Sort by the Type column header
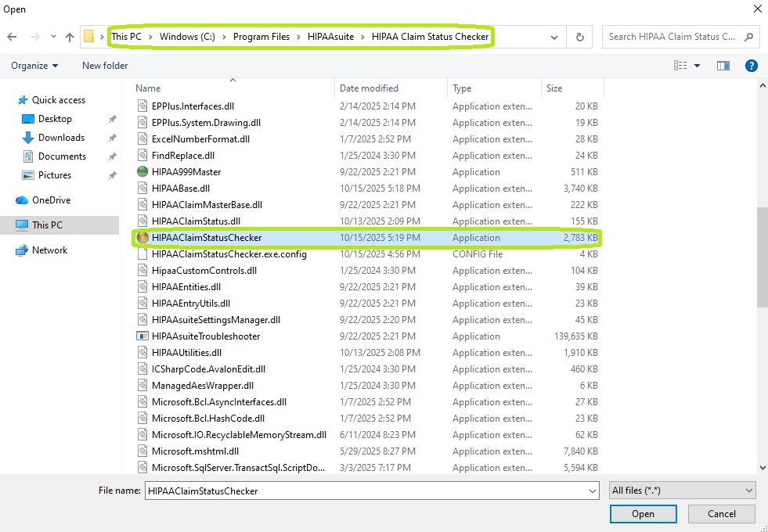 tap(462, 88)
